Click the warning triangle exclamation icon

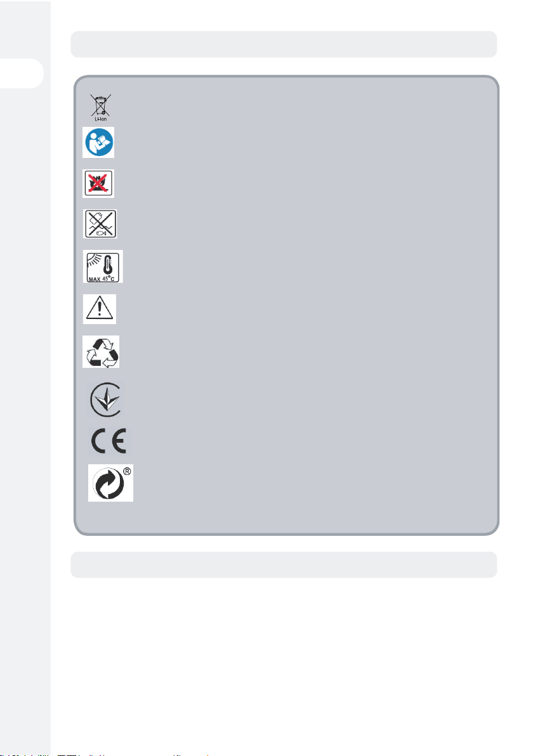(100, 309)
